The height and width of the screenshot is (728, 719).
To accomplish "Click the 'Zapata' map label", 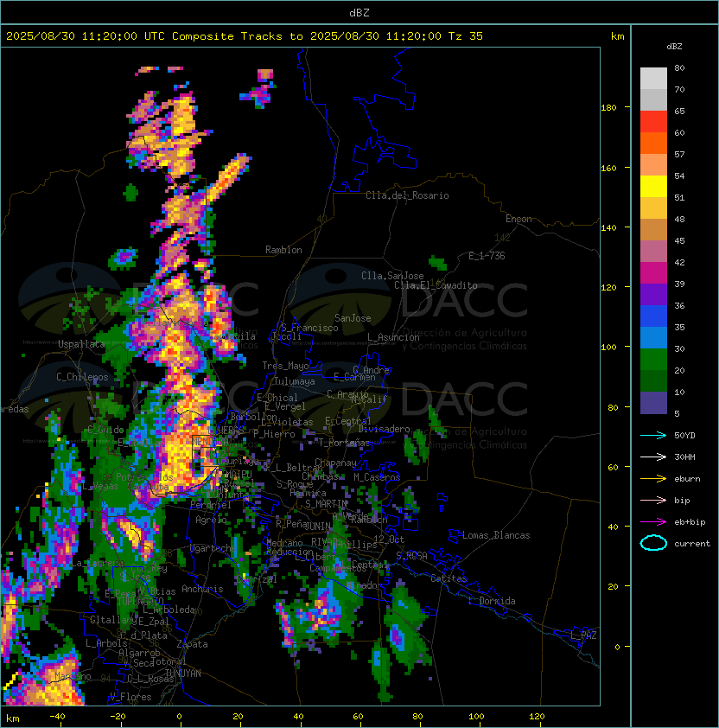I will [x=192, y=644].
